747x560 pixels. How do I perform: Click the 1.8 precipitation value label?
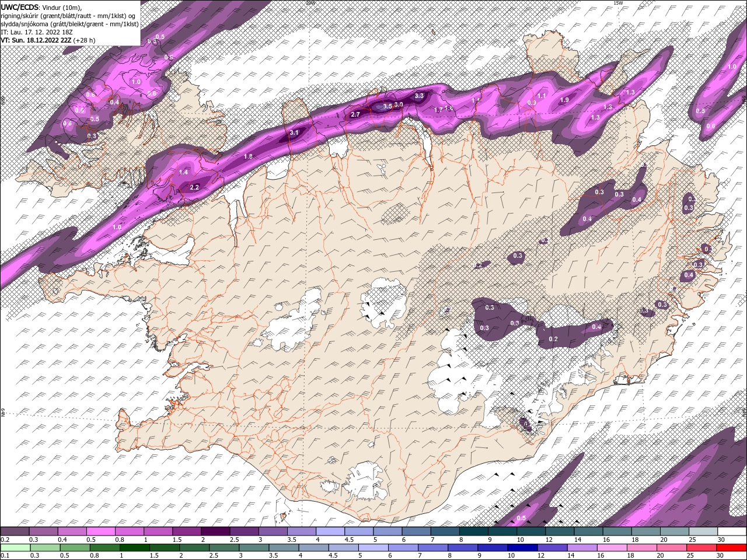pyautogui.click(x=248, y=157)
